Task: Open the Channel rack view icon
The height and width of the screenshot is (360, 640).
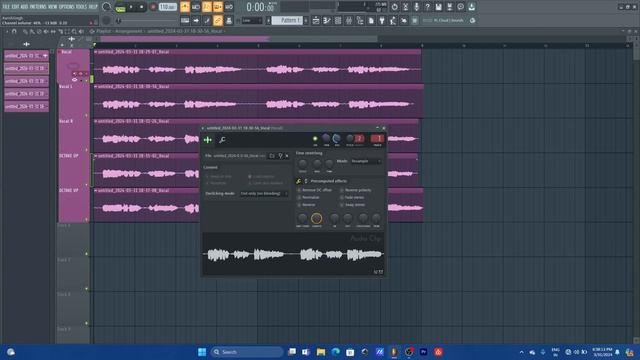Action: [338, 20]
